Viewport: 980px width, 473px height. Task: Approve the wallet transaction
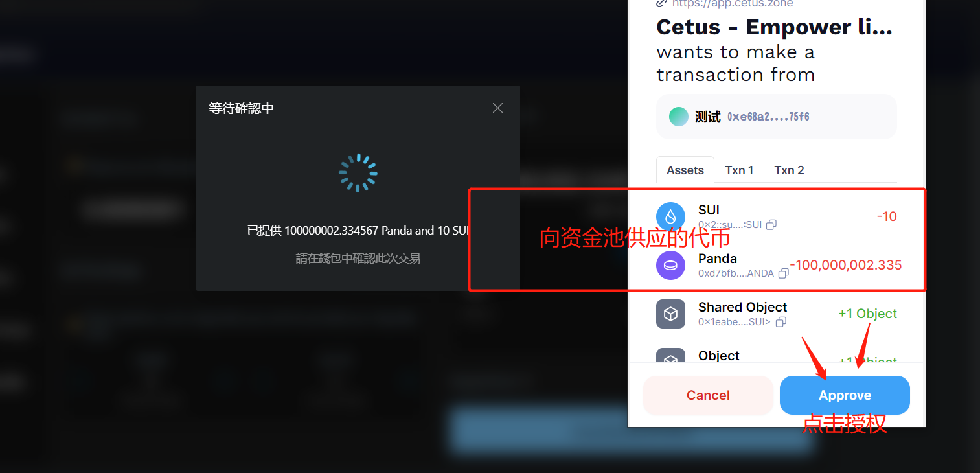[845, 395]
